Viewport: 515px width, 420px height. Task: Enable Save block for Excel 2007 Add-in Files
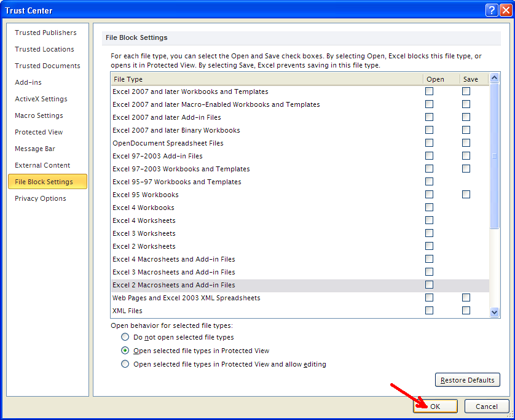coord(466,117)
